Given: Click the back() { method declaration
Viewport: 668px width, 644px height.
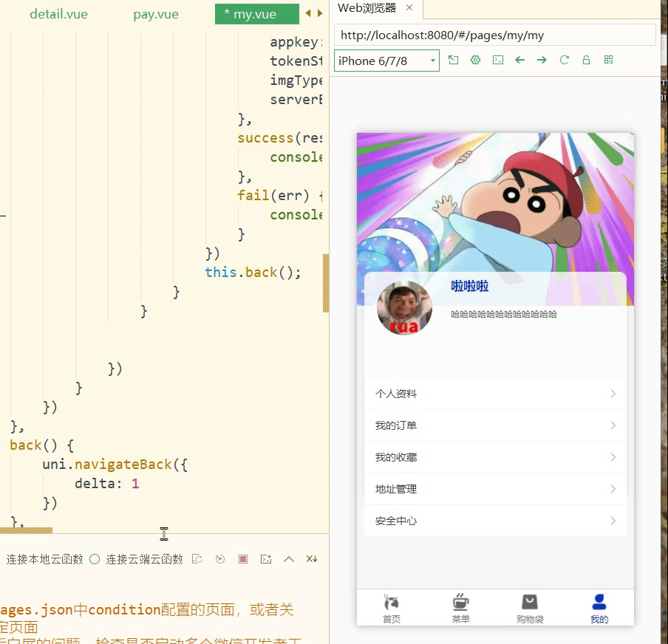Looking at the screenshot, I should coord(41,445).
